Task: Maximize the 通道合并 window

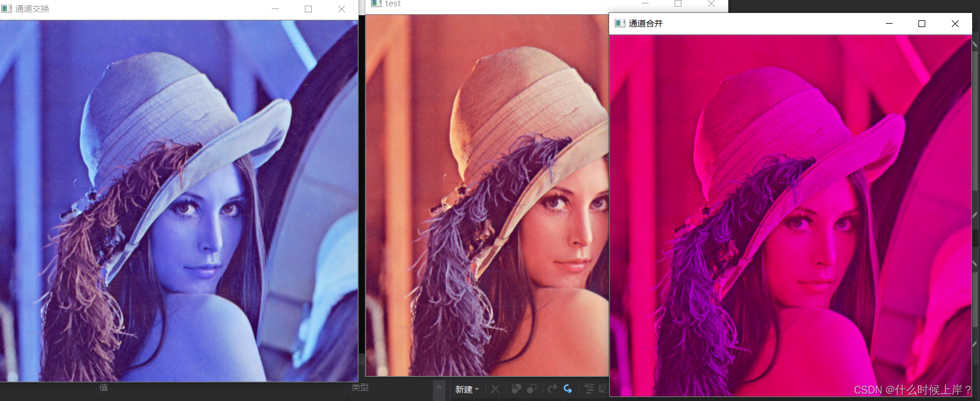Action: click(922, 24)
